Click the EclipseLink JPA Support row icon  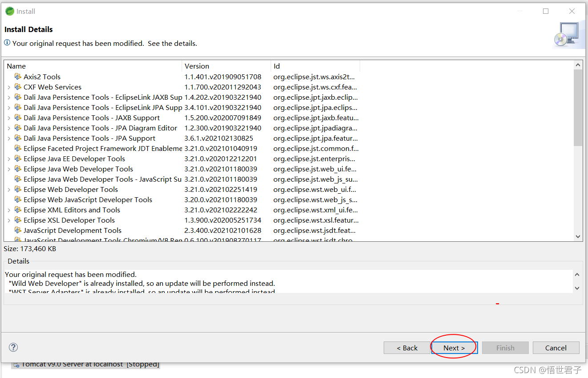tap(18, 107)
